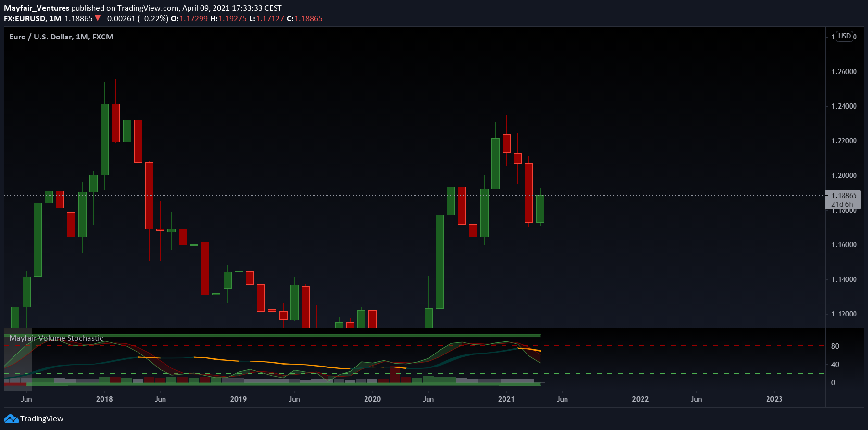
Task: Click the TradingView wordmark text
Action: (x=42, y=418)
